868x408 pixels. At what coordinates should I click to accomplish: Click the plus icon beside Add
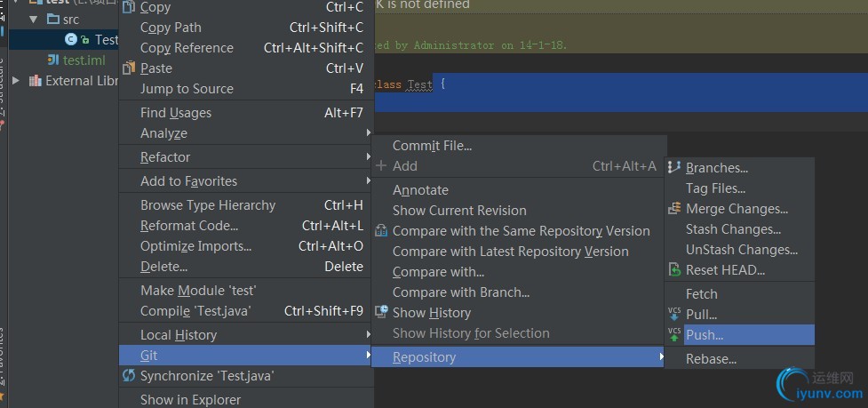click(381, 165)
